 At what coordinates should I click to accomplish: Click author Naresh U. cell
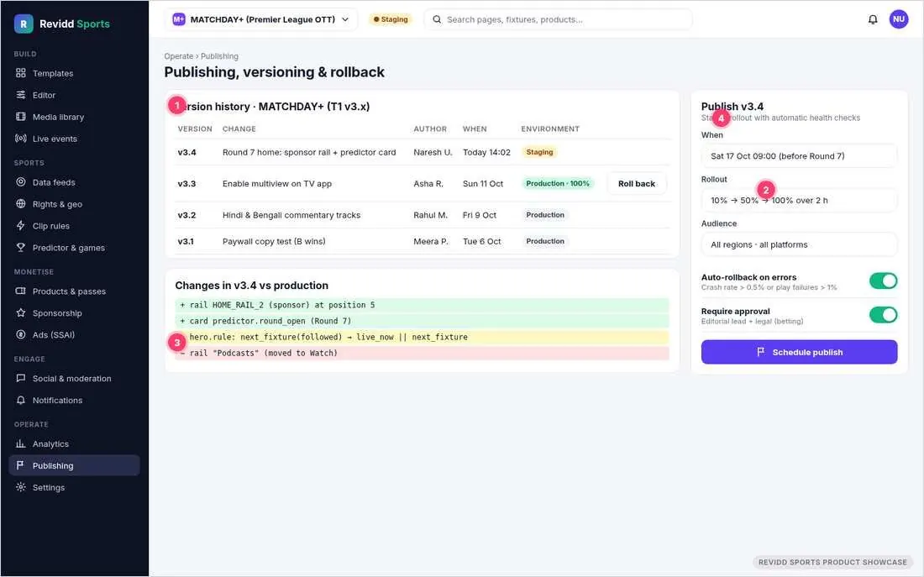(x=433, y=152)
